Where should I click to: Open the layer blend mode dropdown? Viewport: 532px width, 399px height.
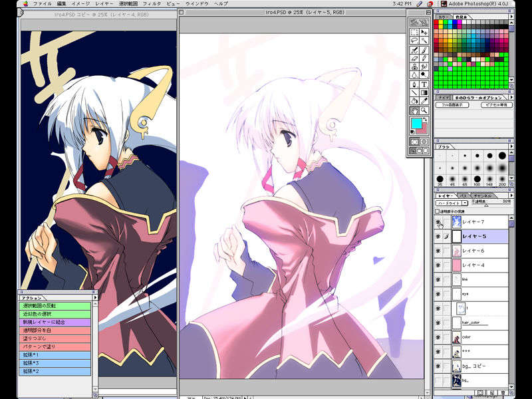tap(452, 203)
